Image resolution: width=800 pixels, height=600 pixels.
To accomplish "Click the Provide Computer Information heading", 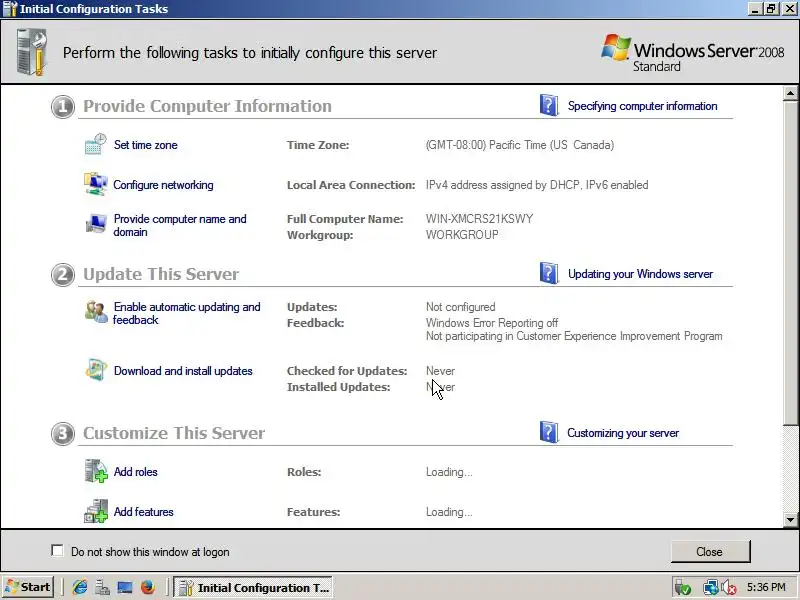I will click(x=207, y=106).
